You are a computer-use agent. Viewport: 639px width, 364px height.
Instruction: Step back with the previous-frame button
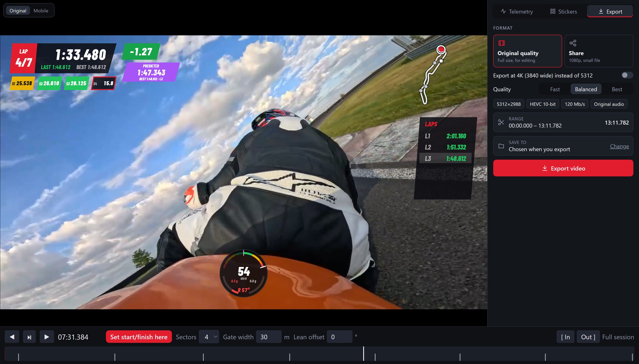pyautogui.click(x=12, y=337)
